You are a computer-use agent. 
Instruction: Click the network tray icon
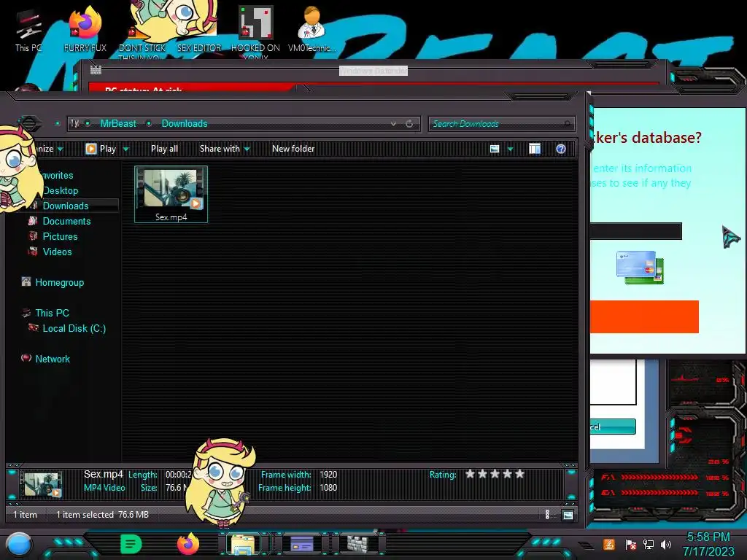pos(649,544)
